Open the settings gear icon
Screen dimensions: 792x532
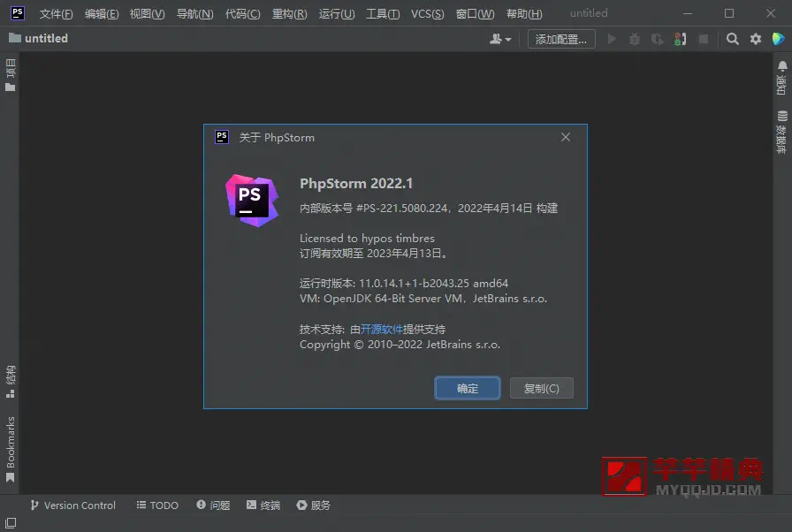755,39
